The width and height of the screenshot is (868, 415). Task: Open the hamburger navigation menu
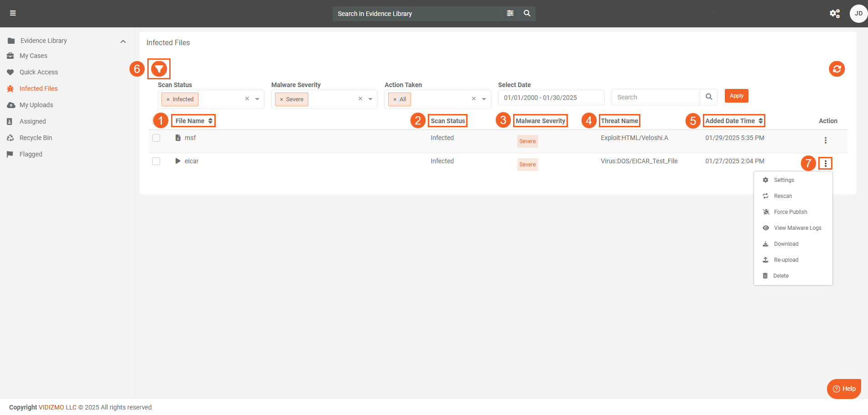(x=13, y=13)
